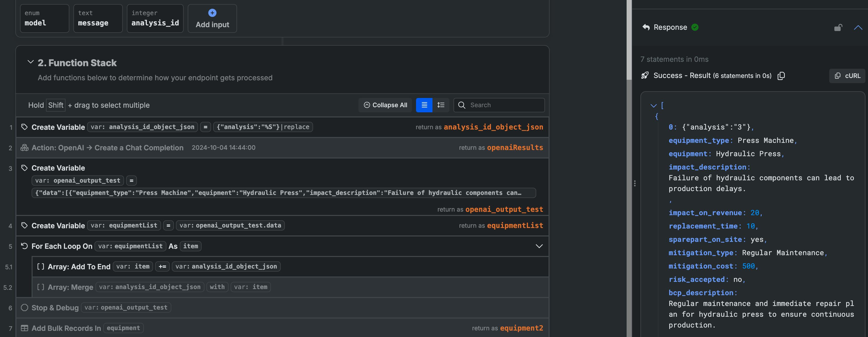Viewport: 868px width, 337px height.
Task: Click tag icon of step 1 Create Variable
Action: coord(24,127)
